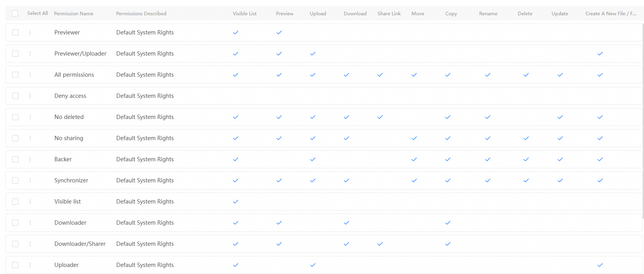The height and width of the screenshot is (274, 644).
Task: Open the three-dot menu for Downloader
Action: (x=30, y=223)
